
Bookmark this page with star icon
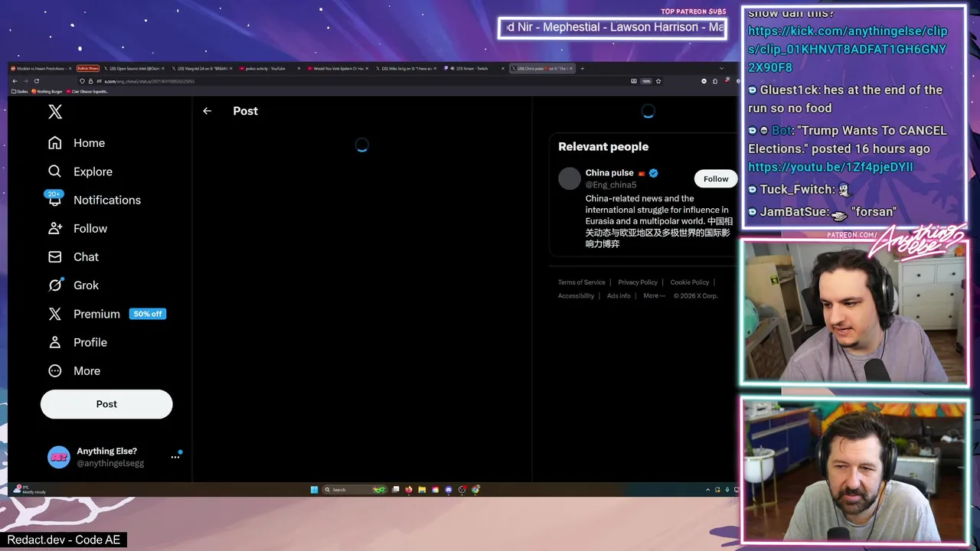pyautogui.click(x=658, y=81)
